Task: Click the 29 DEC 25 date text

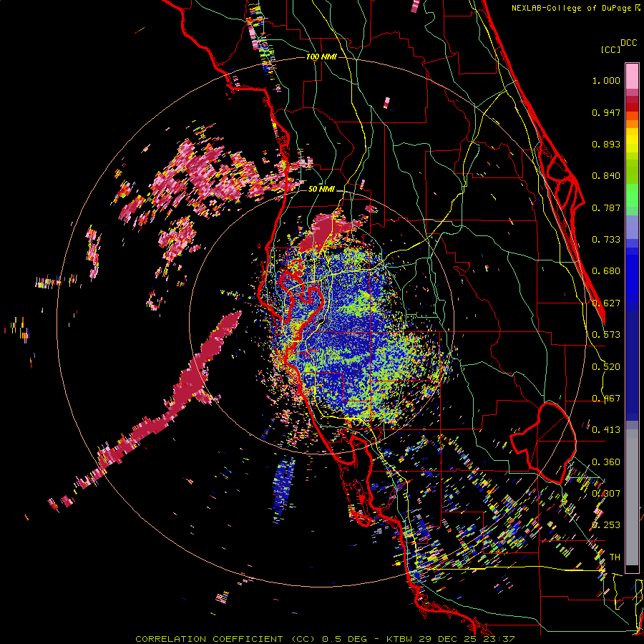Action: pos(449,639)
